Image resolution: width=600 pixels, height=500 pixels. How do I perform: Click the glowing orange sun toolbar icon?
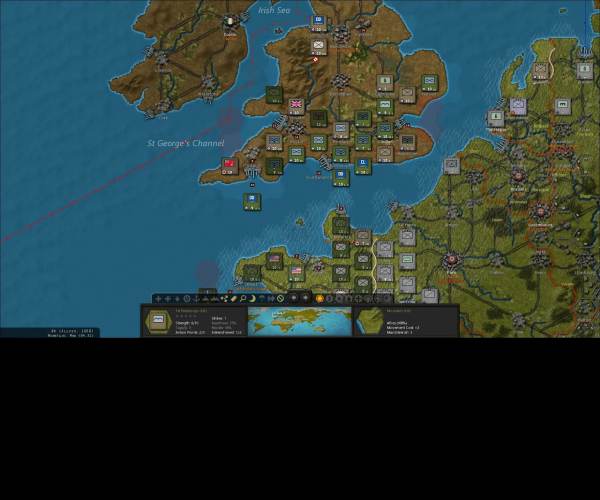[x=320, y=299]
